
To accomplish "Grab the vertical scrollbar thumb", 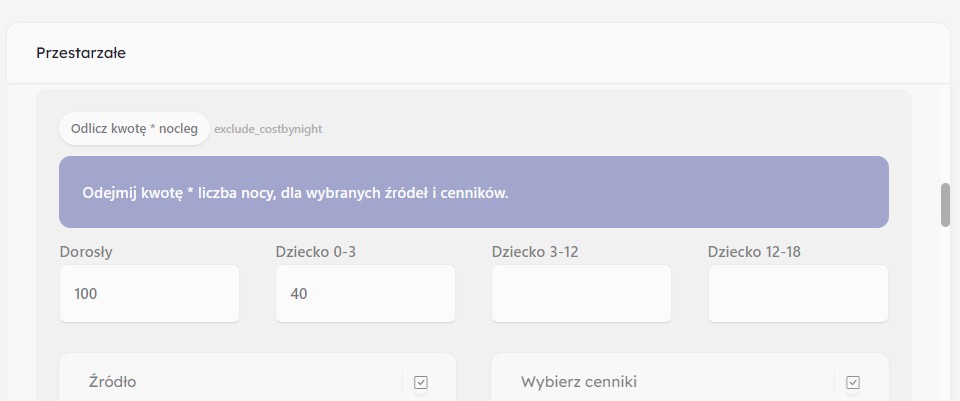I will click(x=945, y=205).
